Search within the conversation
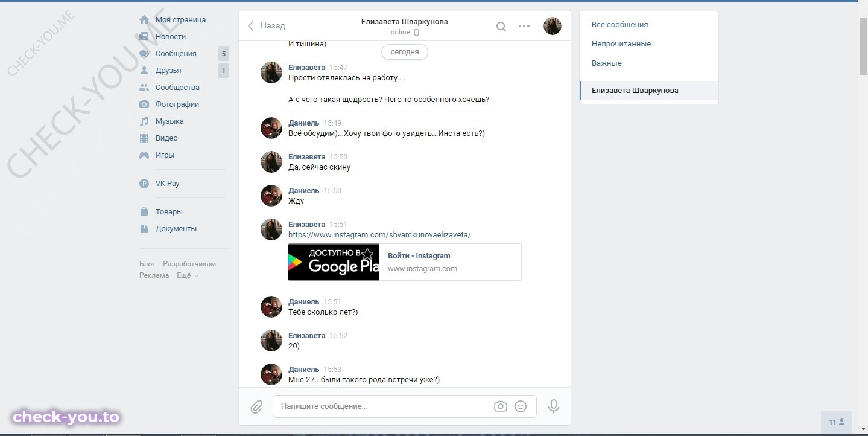868x436 pixels. click(501, 26)
